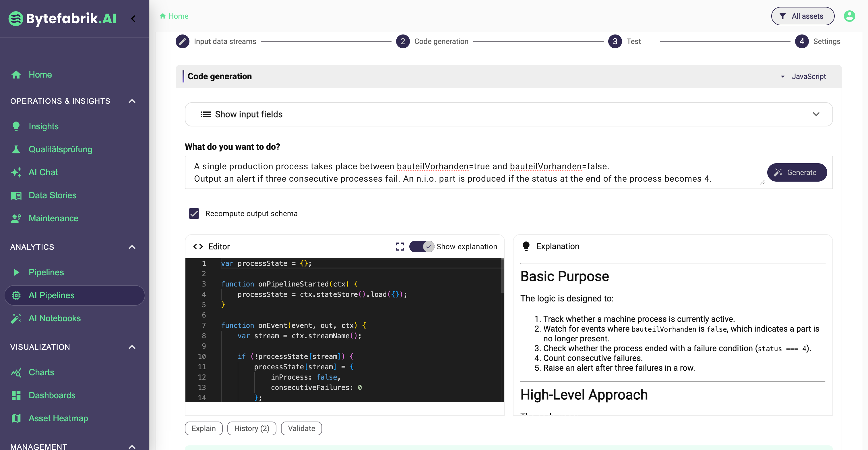The width and height of the screenshot is (868, 450).
Task: Click the Home breadcrumb link
Action: (x=178, y=16)
